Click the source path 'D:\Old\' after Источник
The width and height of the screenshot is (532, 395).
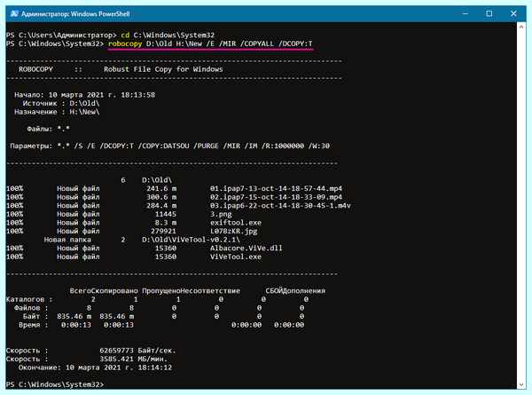point(84,103)
